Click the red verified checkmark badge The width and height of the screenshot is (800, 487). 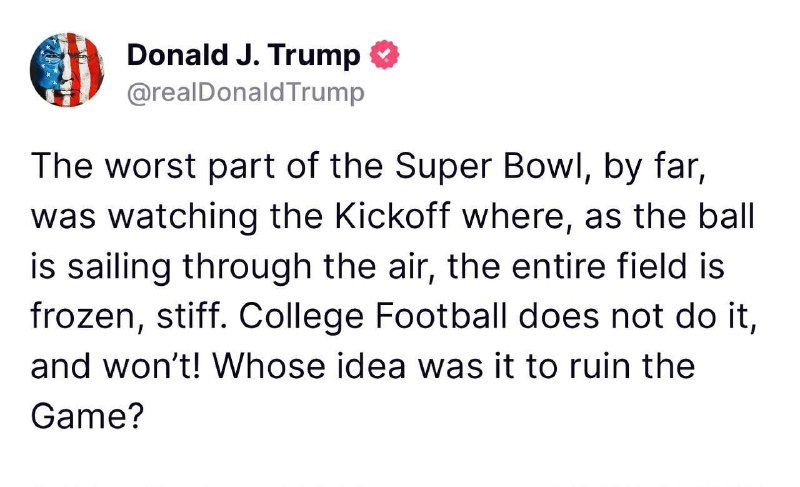click(x=384, y=55)
